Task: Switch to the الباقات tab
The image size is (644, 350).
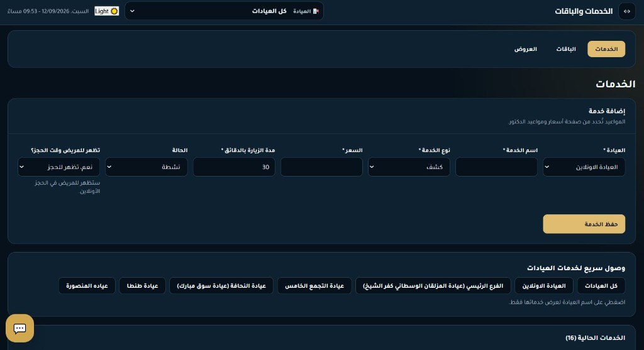Action: coord(566,49)
